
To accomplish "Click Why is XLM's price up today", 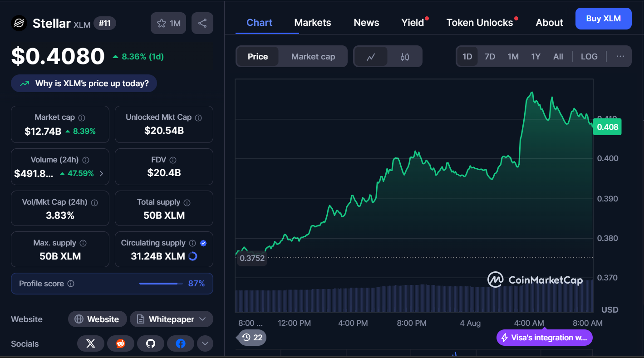I will 84,83.
